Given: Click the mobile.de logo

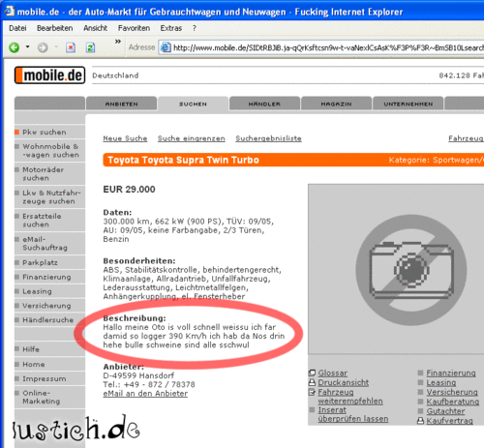Looking at the screenshot, I should coord(49,75).
